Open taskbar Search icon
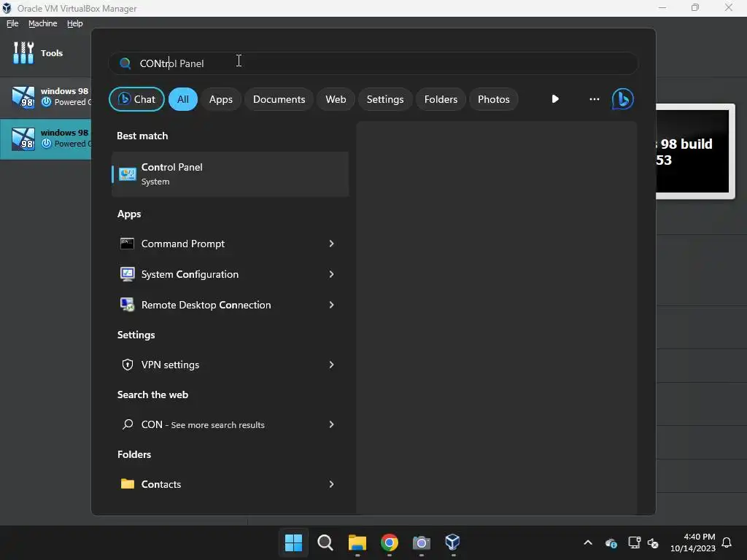This screenshot has height=560, width=747. pos(325,542)
